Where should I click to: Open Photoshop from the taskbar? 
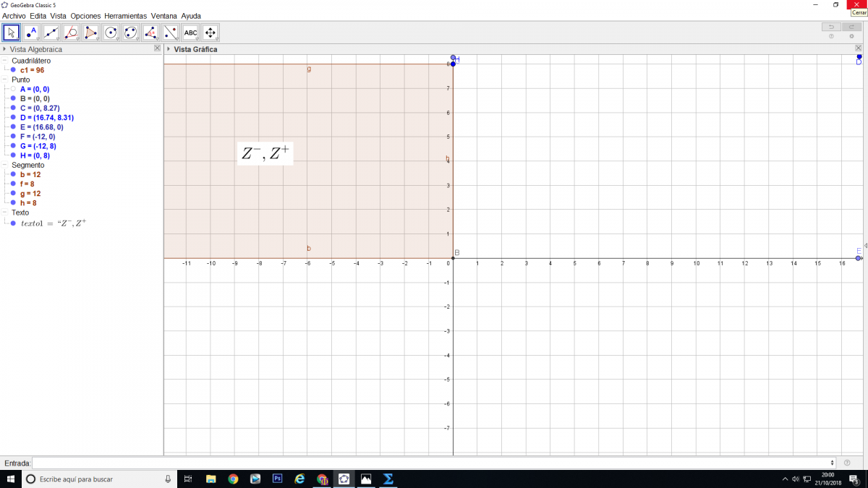(x=277, y=479)
